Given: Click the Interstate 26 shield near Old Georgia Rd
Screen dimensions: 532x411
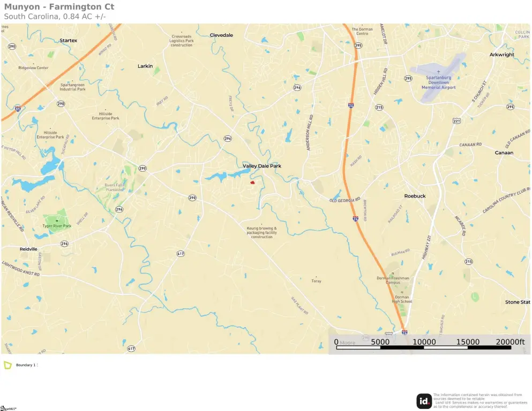Looking at the screenshot, I should [x=355, y=219].
